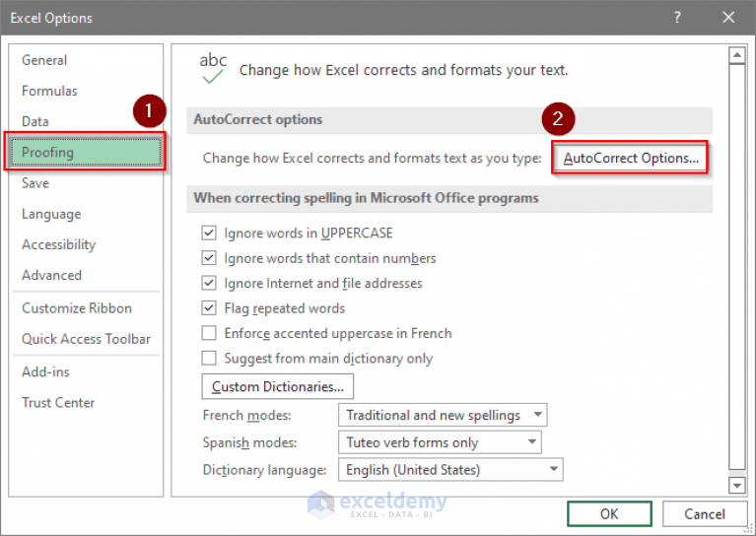The width and height of the screenshot is (756, 536).
Task: Switch to the Save category
Action: click(35, 183)
